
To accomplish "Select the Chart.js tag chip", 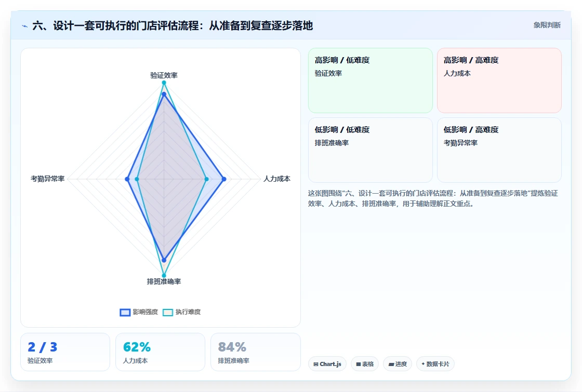I will [x=327, y=364].
